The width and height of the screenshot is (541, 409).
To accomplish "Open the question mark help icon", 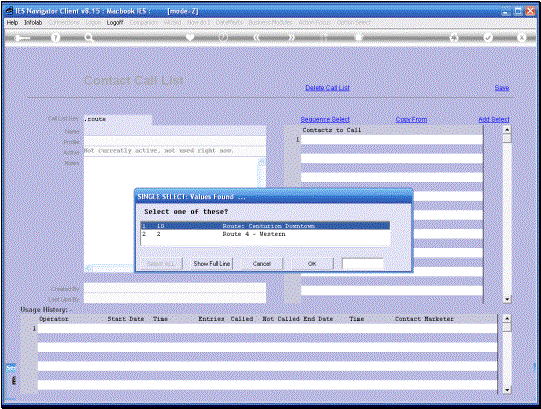I will point(55,37).
